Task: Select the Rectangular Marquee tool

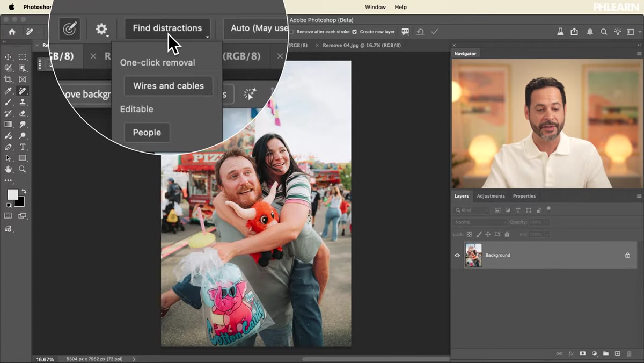Action: click(x=23, y=57)
